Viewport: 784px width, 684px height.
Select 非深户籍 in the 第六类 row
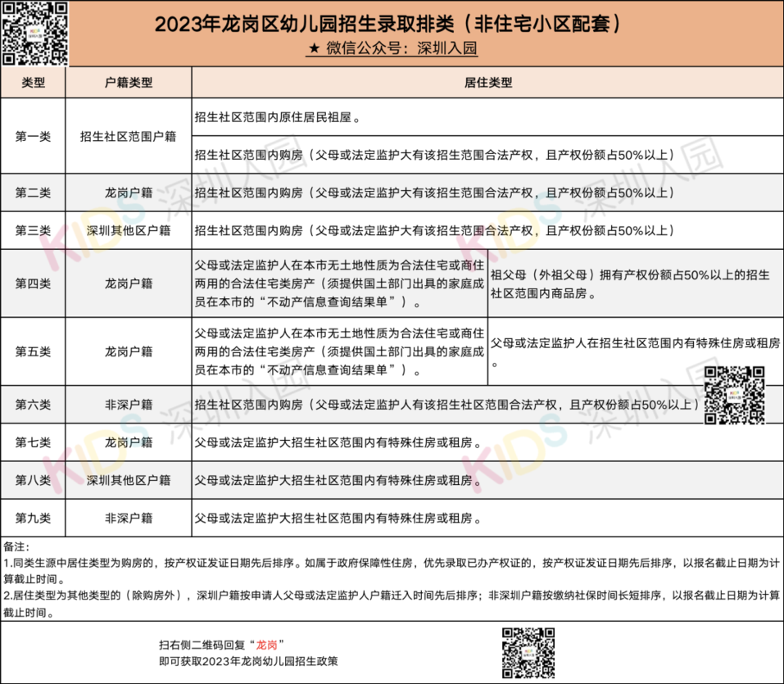point(129,405)
